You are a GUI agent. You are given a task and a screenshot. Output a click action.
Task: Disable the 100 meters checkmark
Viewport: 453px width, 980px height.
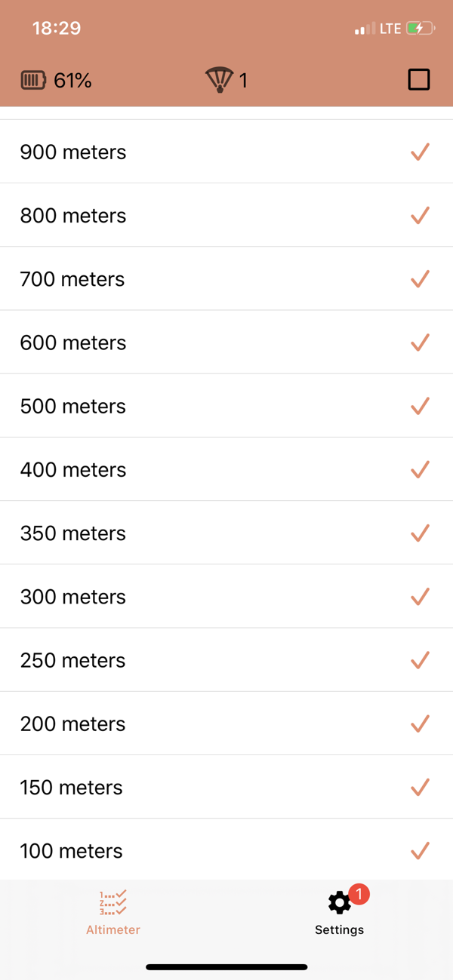point(420,851)
